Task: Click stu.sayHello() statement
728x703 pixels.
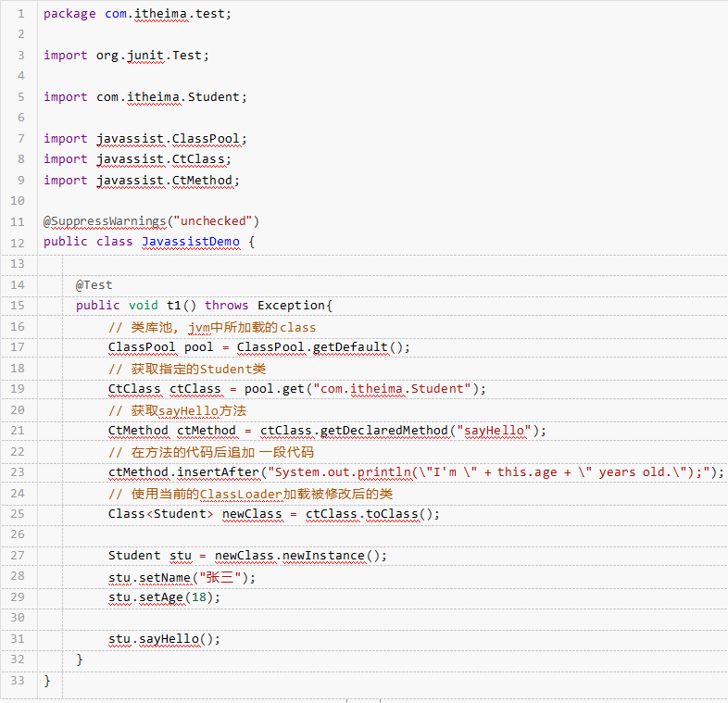Action: click(164, 639)
